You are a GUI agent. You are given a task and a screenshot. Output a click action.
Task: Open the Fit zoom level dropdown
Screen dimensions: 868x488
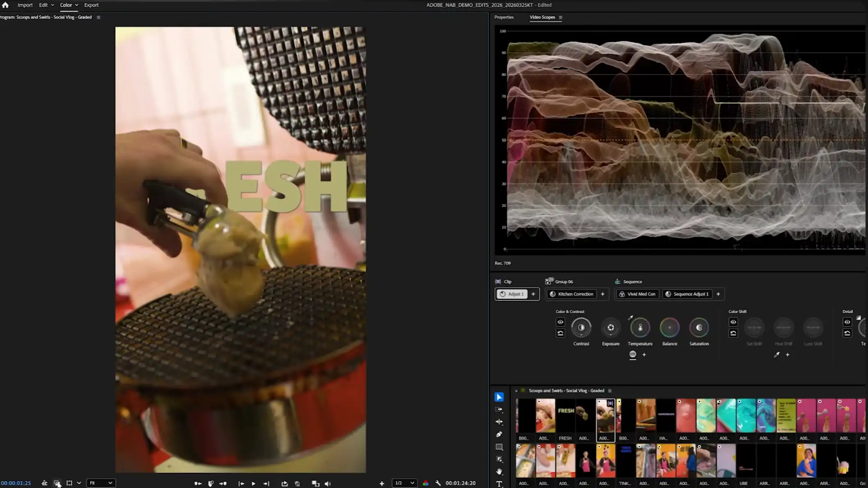click(x=101, y=483)
